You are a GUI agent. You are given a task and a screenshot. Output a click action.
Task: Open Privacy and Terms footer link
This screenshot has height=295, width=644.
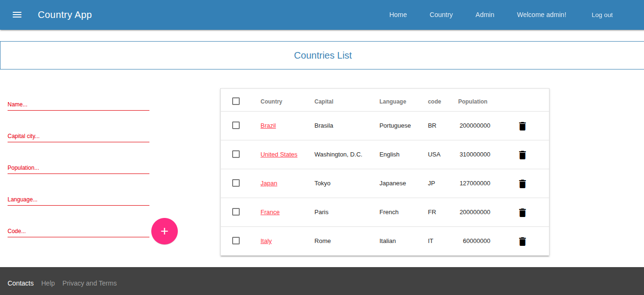(89, 283)
